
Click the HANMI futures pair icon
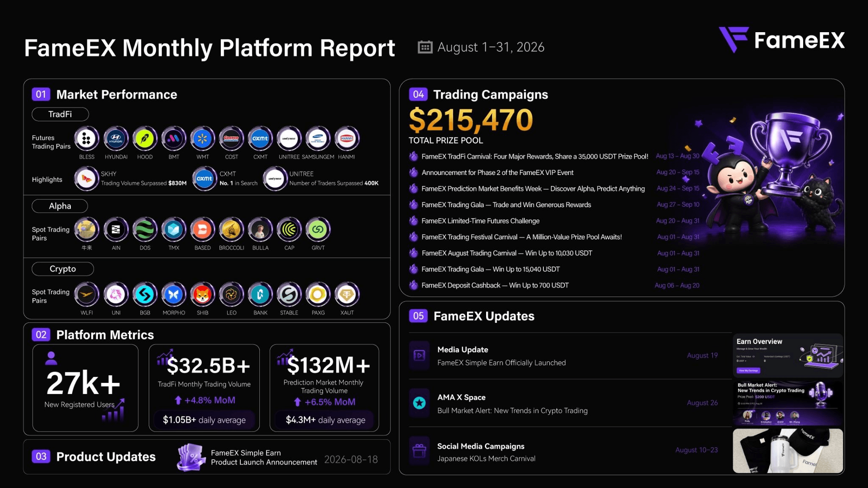click(347, 139)
